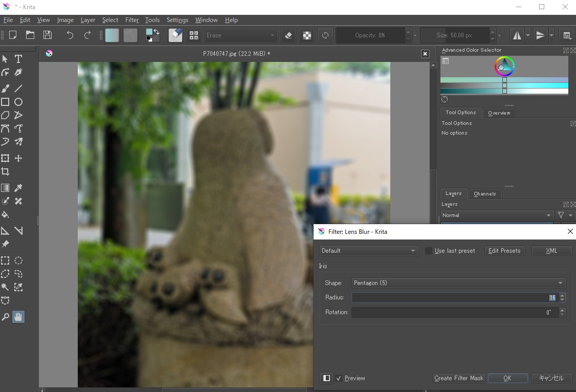Toggle eraser mode in the toolbar
576x392 pixels.
[289, 35]
